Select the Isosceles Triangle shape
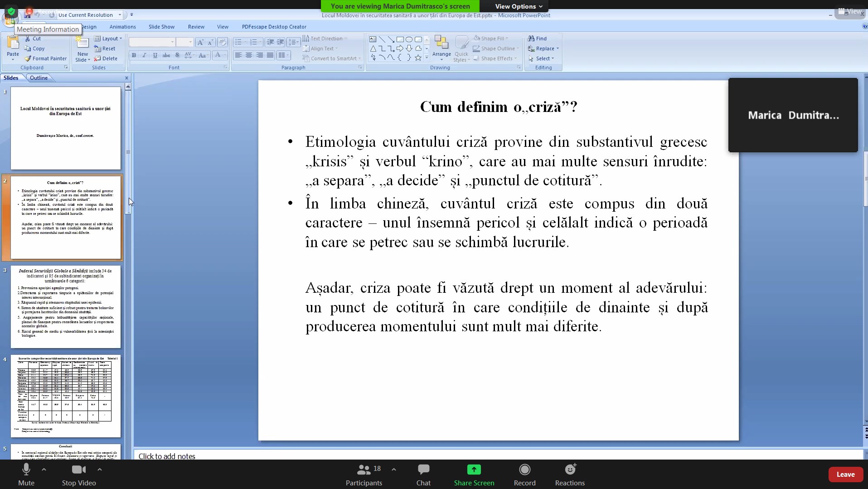This screenshot has height=489, width=868. click(373, 48)
